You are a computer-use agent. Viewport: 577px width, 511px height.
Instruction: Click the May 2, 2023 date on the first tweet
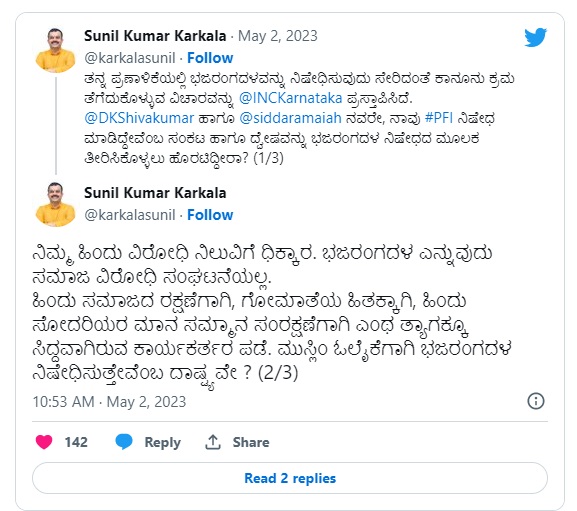(x=278, y=36)
